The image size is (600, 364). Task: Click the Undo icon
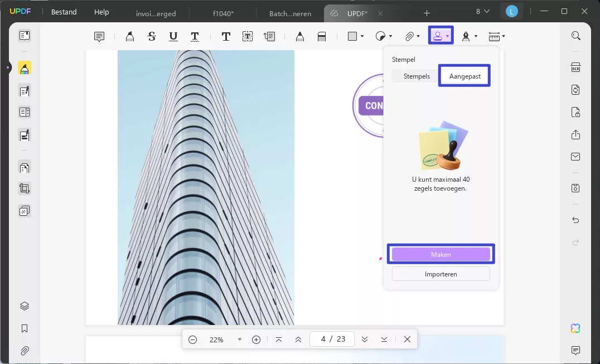[575, 220]
